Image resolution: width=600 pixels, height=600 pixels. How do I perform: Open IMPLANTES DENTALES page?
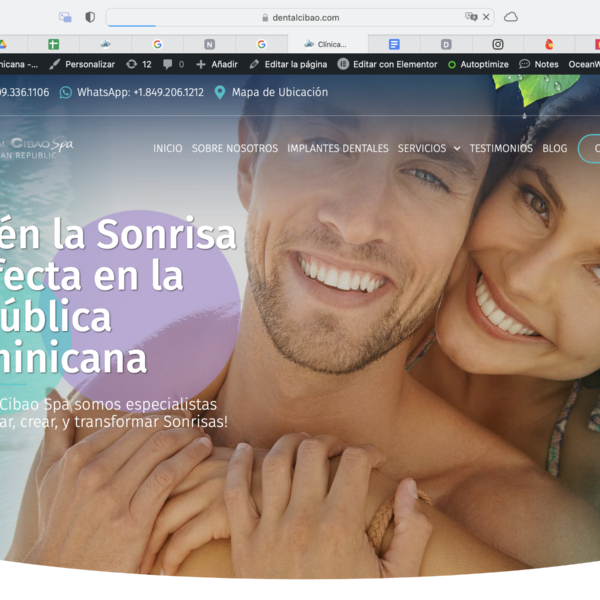(x=338, y=148)
